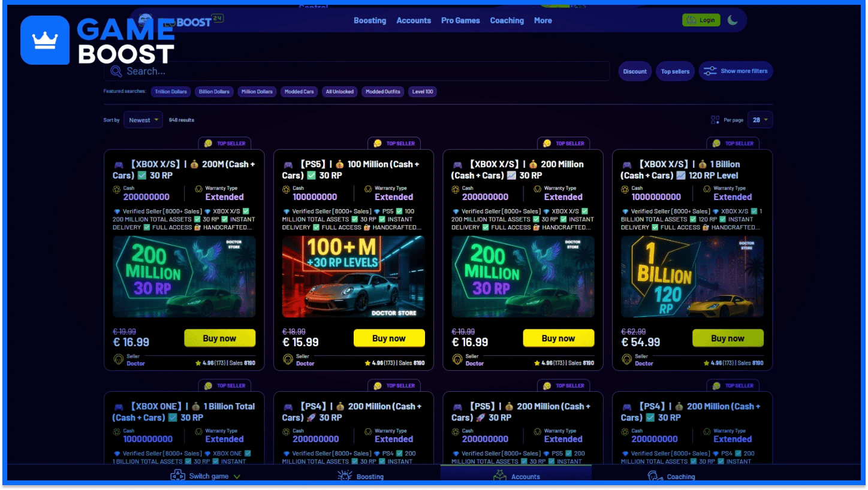This screenshot has height=490, width=868.
Task: Click Buy now on the XBOX X/S 200M listing
Action: pos(219,338)
